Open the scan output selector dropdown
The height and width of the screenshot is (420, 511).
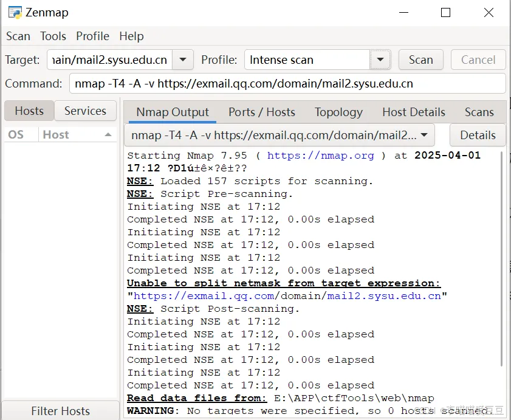pos(280,135)
